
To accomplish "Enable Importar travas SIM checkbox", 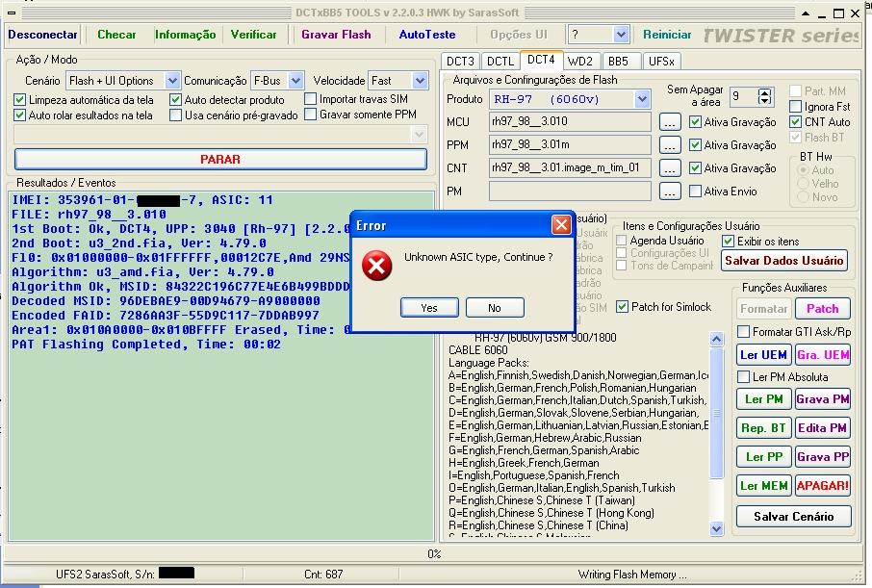I will tap(311, 98).
